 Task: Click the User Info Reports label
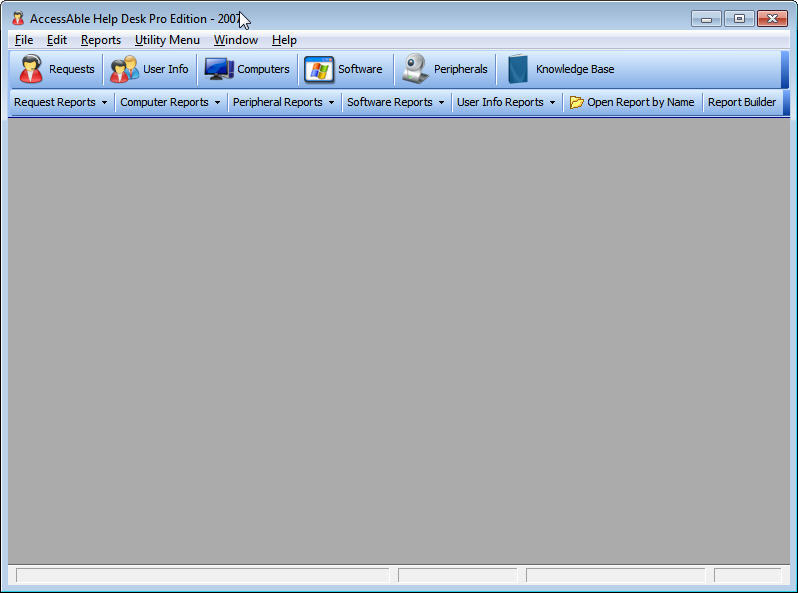pos(500,102)
